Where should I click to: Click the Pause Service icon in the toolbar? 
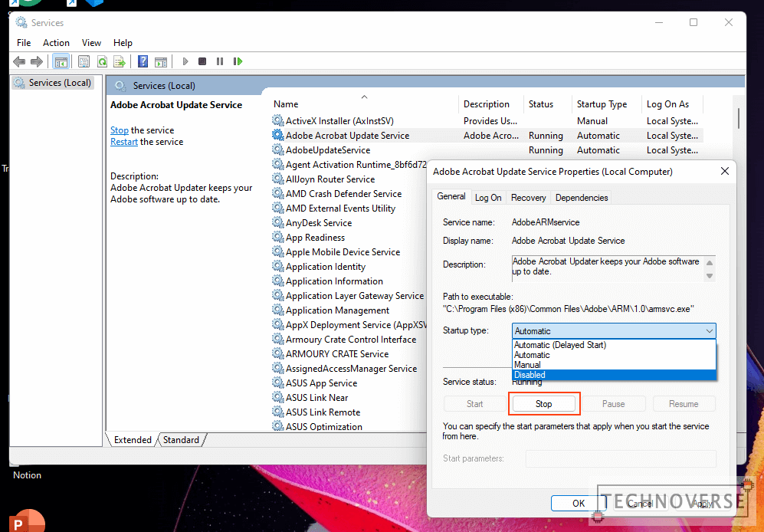220,61
